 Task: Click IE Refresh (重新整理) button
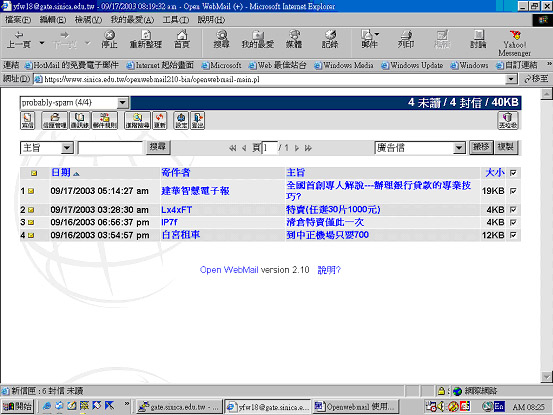pos(146,40)
